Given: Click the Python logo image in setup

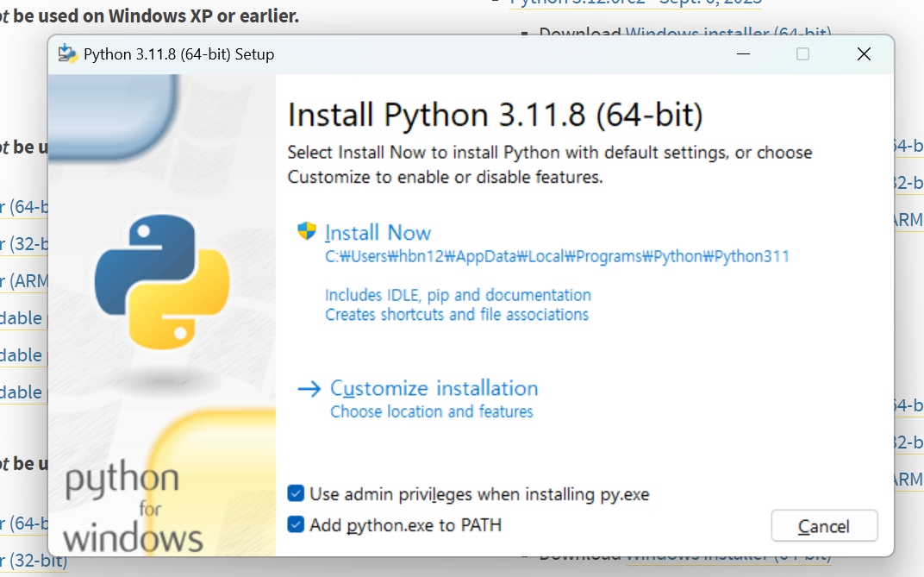Looking at the screenshot, I should (162, 282).
